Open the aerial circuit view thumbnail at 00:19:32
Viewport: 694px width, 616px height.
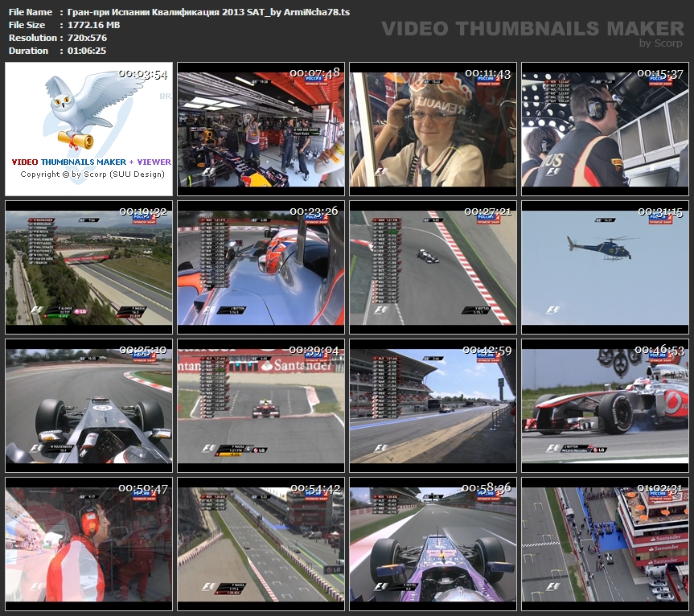[88, 267]
